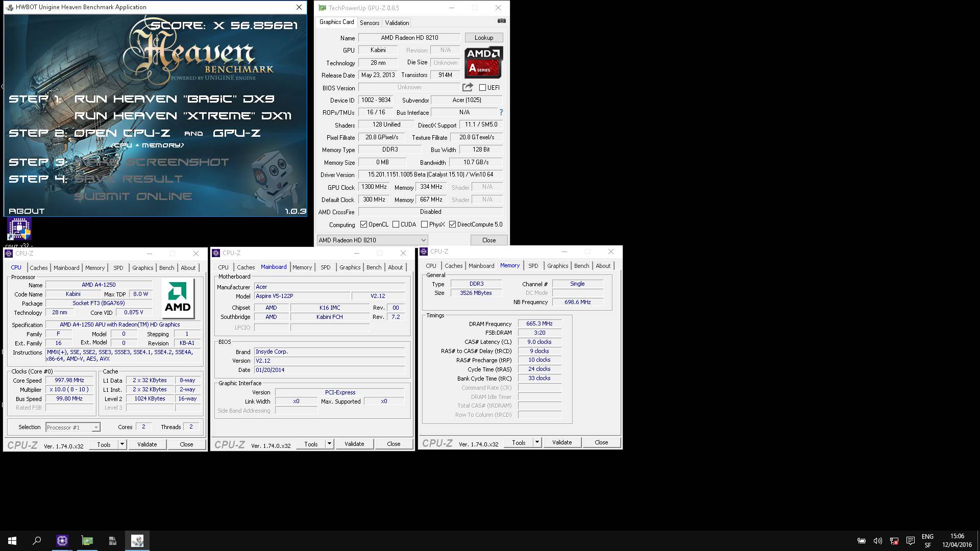
Task: Click the CPU-Z Memory window title icon
Action: 424,251
